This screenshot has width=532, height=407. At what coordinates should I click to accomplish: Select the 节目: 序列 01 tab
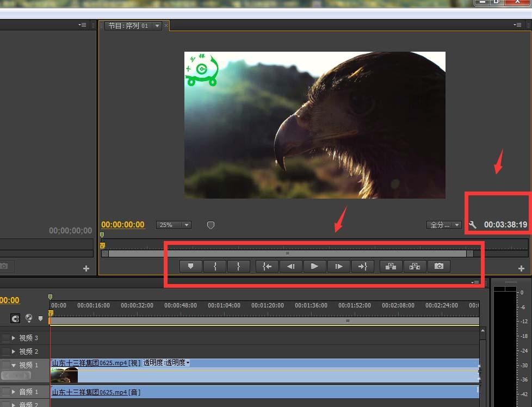(128, 26)
